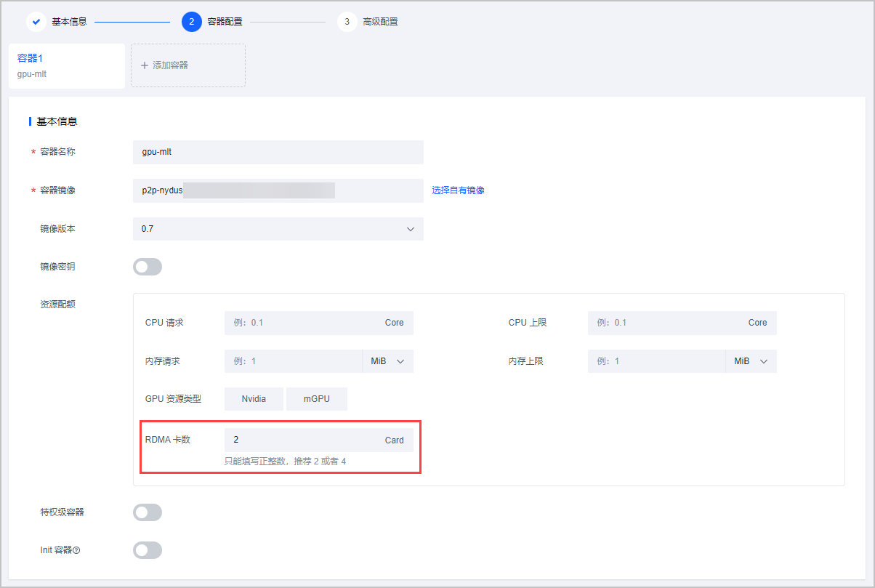Click the step 2 容器配置 circle
Screen dimensions: 875x588
tap(192, 22)
